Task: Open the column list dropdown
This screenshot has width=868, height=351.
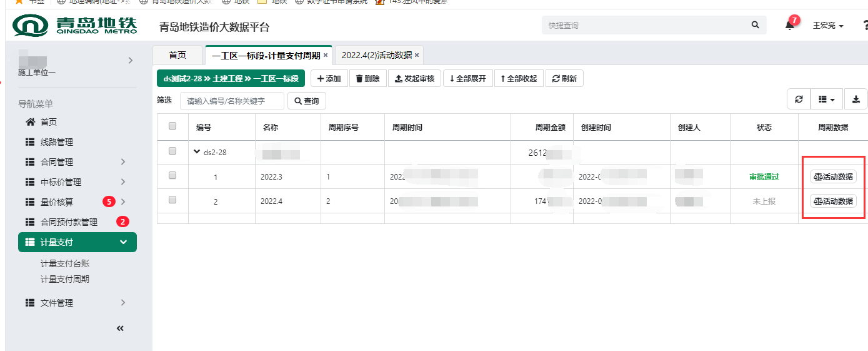Action: tap(826, 99)
